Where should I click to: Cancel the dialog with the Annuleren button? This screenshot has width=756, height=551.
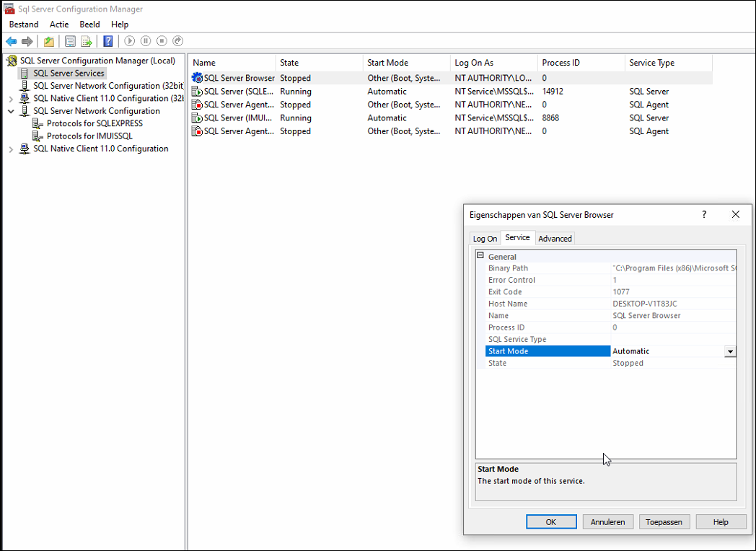pos(607,521)
